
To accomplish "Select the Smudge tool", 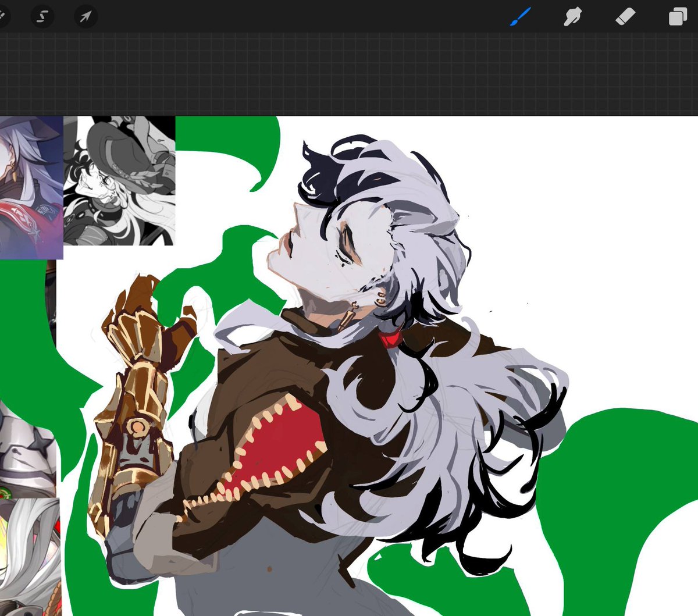I will coord(573,17).
